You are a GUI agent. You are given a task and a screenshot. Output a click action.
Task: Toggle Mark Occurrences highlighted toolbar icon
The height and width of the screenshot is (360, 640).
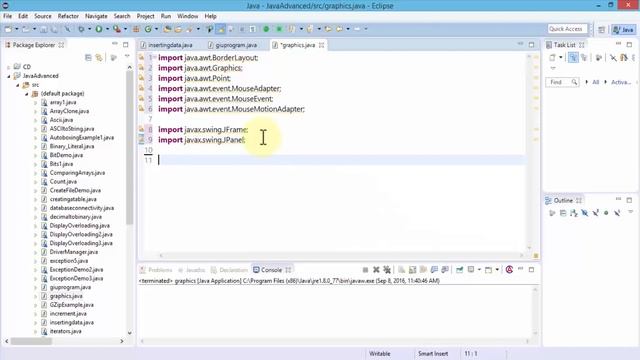pyautogui.click(x=221, y=29)
